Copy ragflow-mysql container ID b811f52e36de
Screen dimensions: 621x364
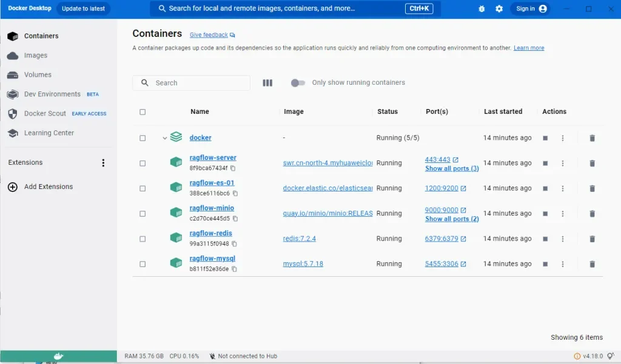click(x=234, y=269)
